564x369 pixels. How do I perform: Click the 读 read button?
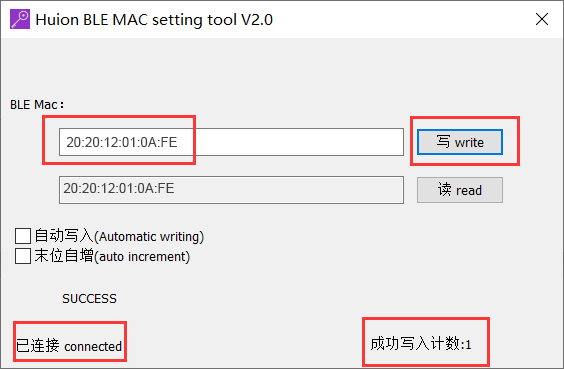pos(460,190)
